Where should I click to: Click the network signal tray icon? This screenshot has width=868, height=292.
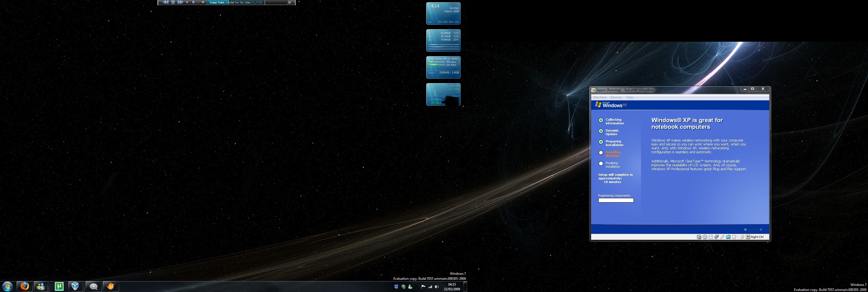(x=430, y=287)
